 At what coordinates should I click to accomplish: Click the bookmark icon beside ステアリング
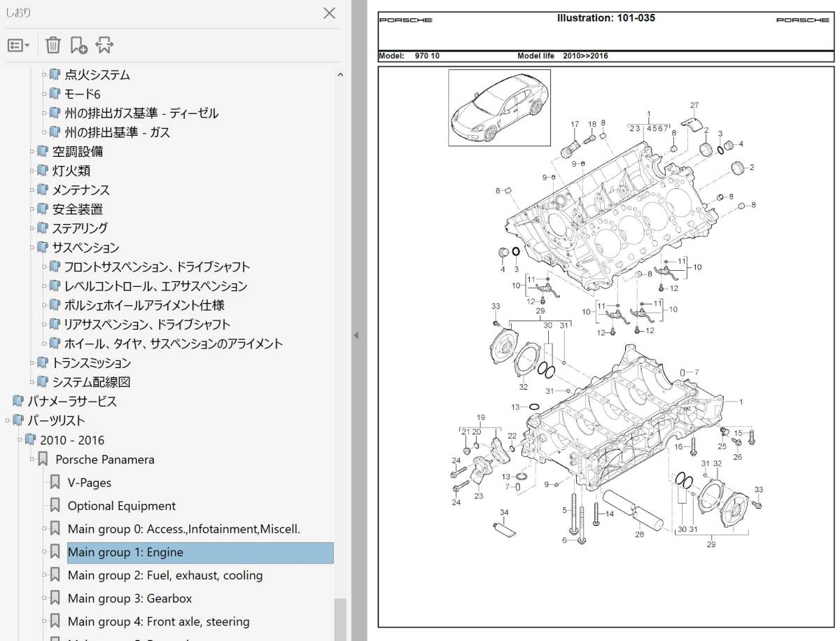click(43, 228)
